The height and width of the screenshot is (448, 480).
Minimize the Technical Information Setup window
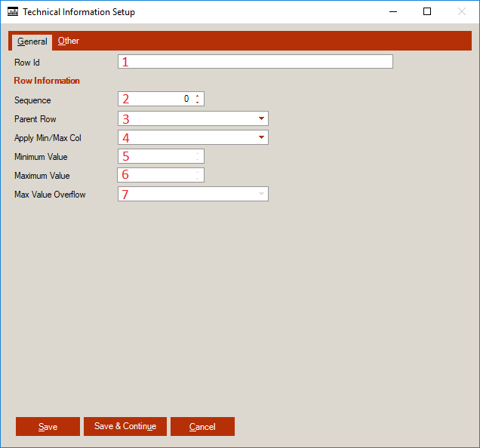[x=392, y=12]
